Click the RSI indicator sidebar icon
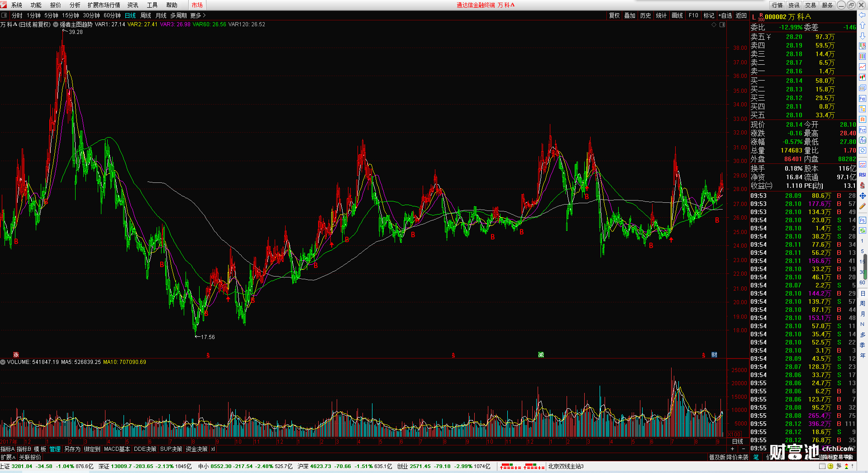The width and height of the screenshot is (868, 473). tap(863, 175)
